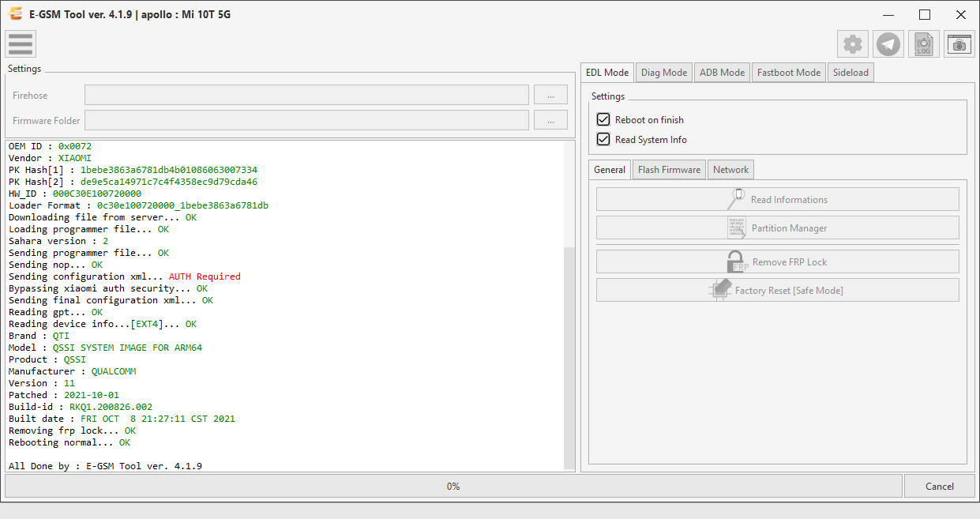Browse for Firehose file

(x=550, y=95)
